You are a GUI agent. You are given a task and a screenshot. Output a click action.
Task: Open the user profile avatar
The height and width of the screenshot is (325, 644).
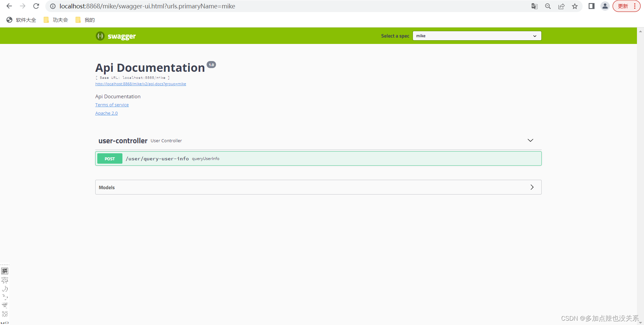point(605,6)
